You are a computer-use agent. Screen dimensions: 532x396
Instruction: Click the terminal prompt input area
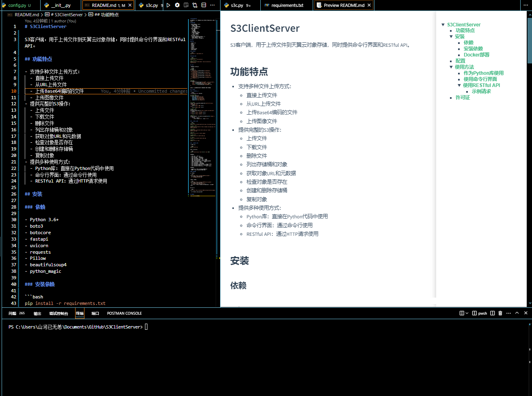[x=146, y=327]
